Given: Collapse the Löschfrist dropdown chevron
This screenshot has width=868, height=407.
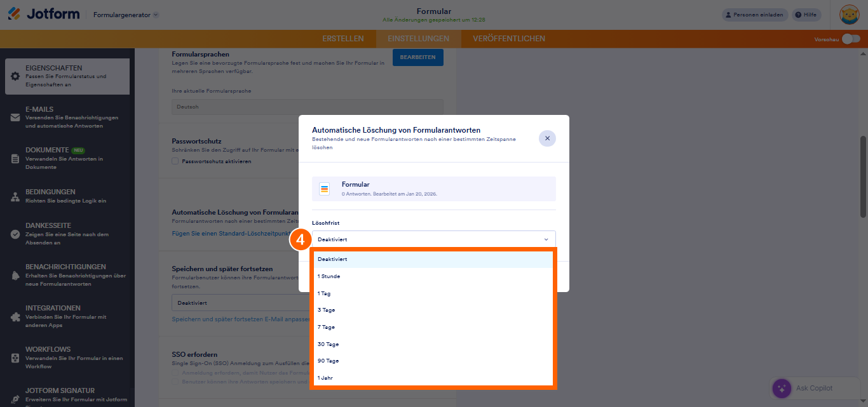Looking at the screenshot, I should 546,239.
